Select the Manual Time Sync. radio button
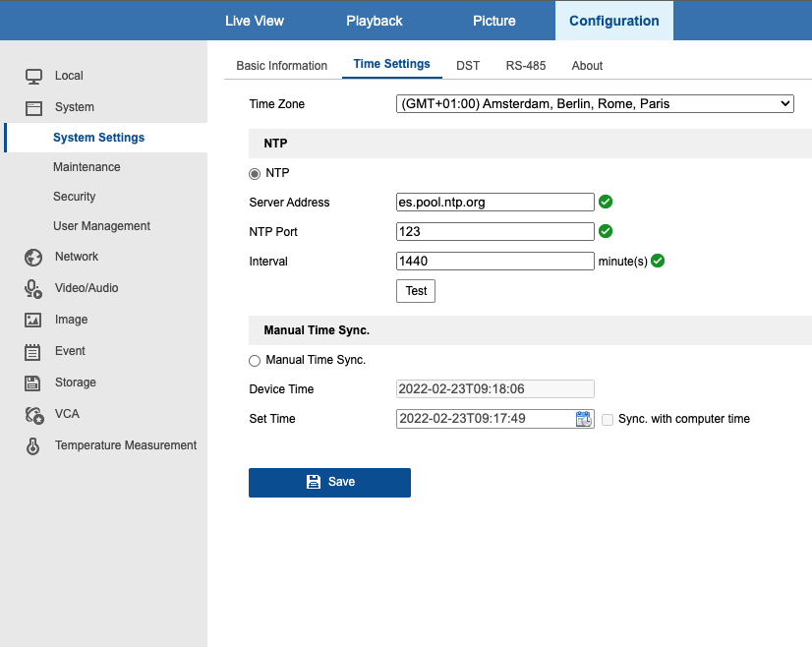 [x=255, y=361]
